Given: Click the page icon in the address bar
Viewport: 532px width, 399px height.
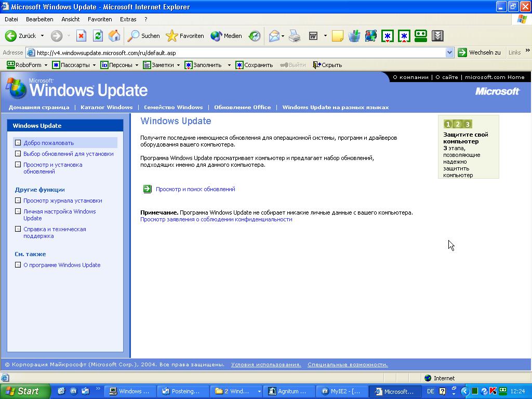Looking at the screenshot, I should (x=31, y=52).
